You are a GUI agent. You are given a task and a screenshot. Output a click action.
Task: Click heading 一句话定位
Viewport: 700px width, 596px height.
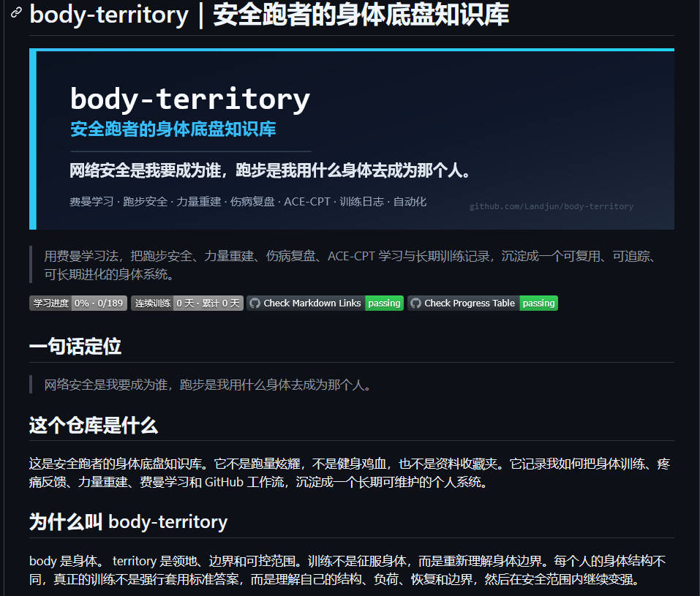coord(75,346)
